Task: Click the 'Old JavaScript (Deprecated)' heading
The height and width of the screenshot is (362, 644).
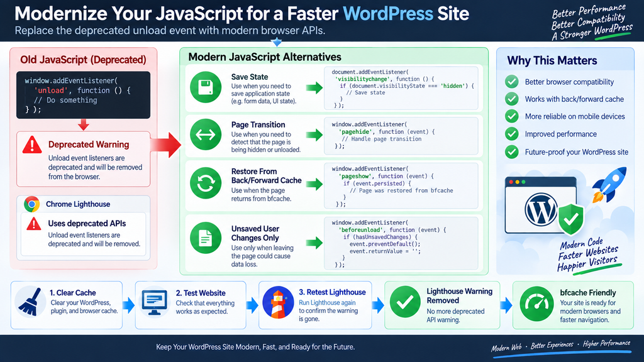Action: [x=84, y=60]
